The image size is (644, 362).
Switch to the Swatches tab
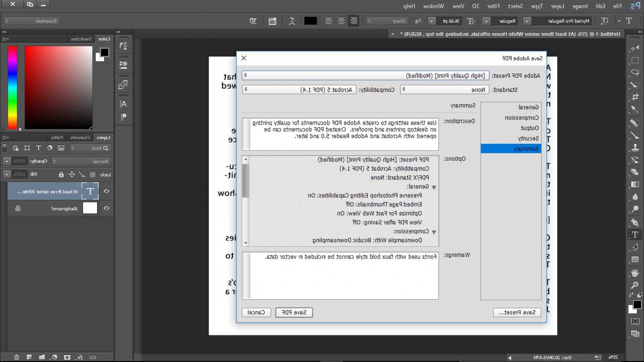[81, 39]
